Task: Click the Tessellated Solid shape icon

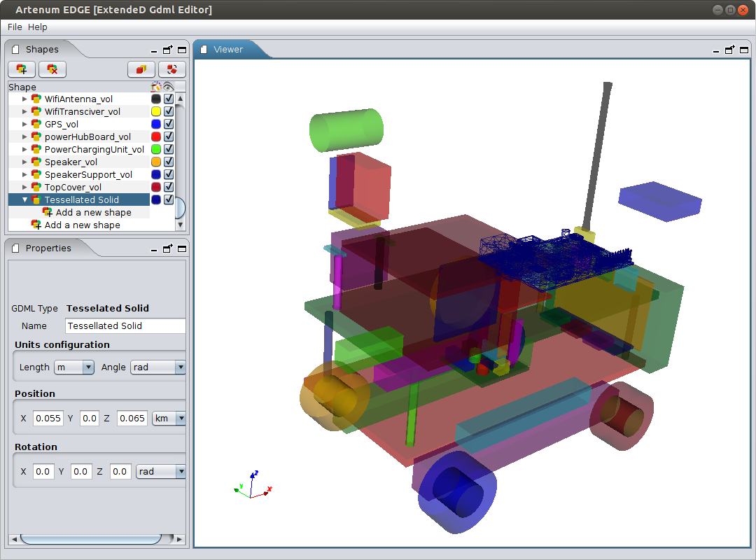Action: [36, 199]
